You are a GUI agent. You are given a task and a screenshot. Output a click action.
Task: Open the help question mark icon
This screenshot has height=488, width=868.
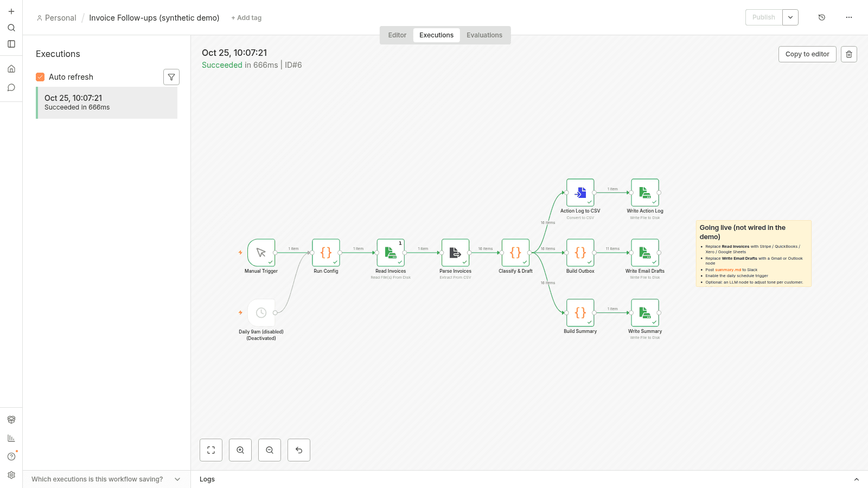(11, 457)
